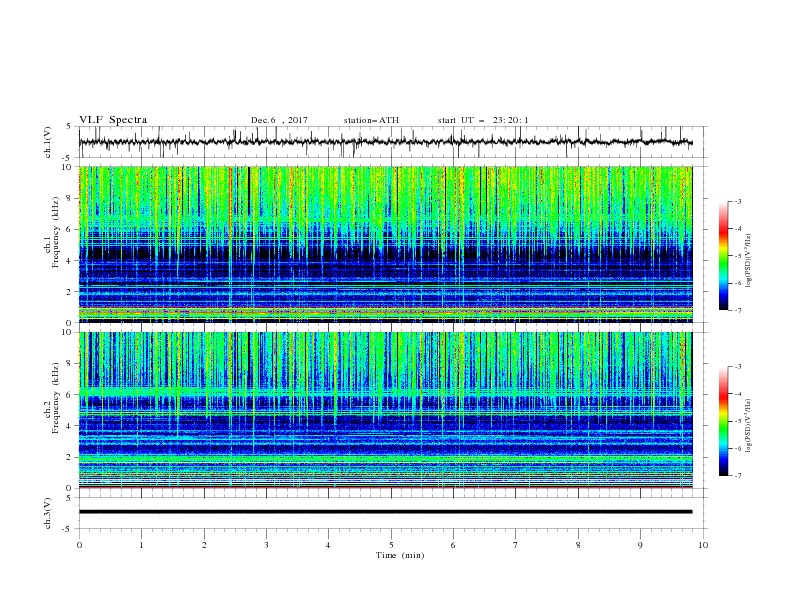Click the ch.1 "Frequency (kHz)" axis label
This screenshot has height=612, width=792.
(55, 232)
